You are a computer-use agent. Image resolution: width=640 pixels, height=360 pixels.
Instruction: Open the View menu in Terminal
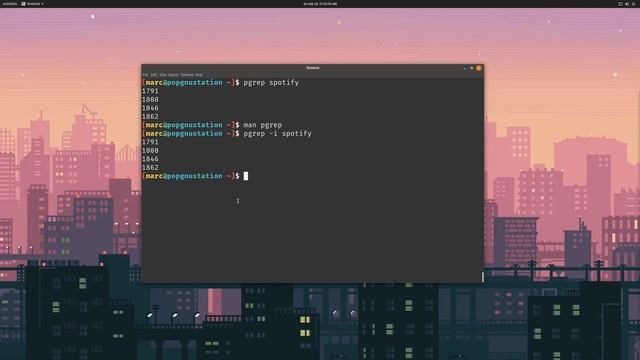tap(163, 75)
